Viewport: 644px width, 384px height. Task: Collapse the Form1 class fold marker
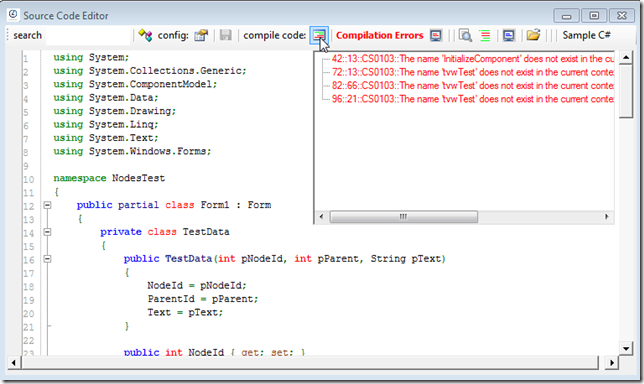point(47,205)
